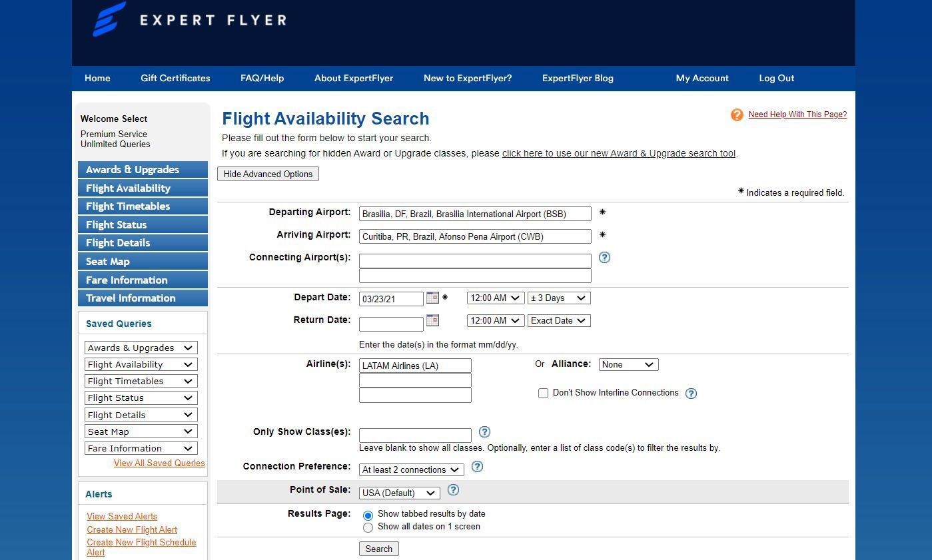Click help icon beside Connecting Airport(s)
This screenshot has width=932, height=560.
click(x=604, y=257)
